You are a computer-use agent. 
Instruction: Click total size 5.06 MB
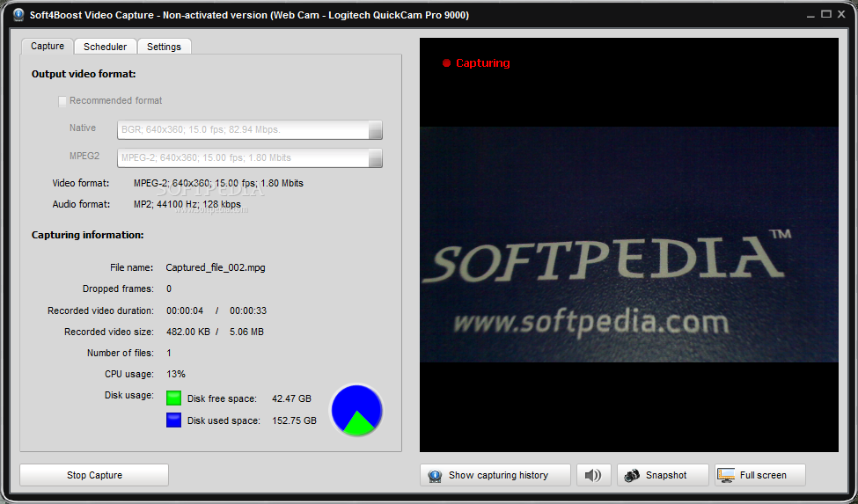(246, 332)
